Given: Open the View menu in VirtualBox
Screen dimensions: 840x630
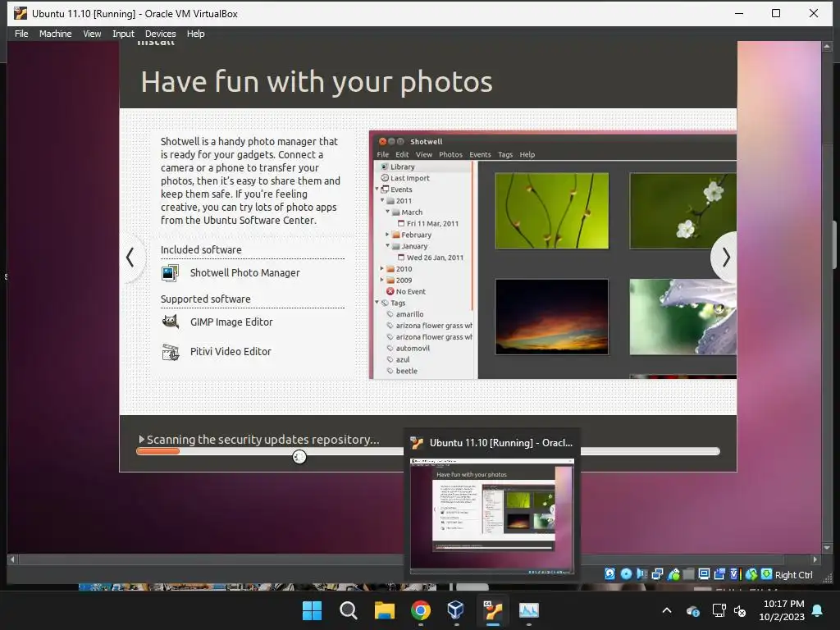Looking at the screenshot, I should tap(92, 34).
